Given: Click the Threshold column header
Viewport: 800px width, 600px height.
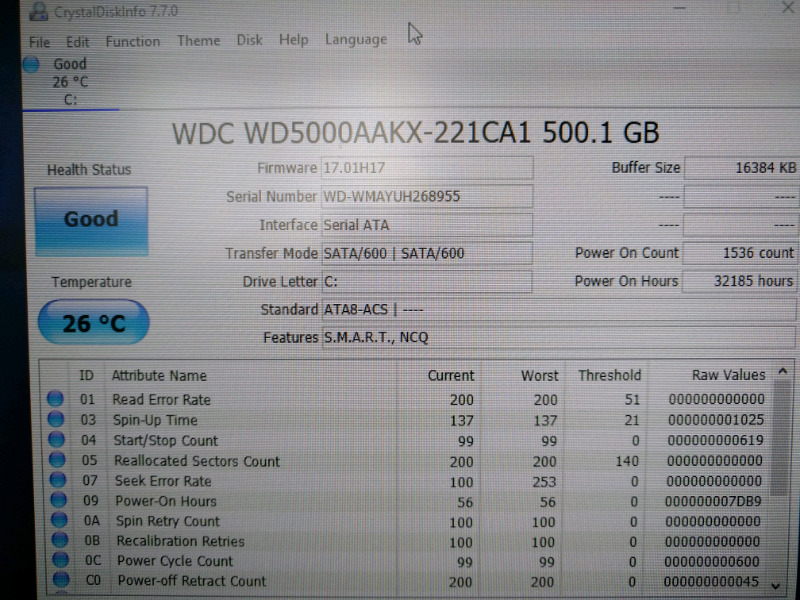Looking at the screenshot, I should [x=609, y=376].
